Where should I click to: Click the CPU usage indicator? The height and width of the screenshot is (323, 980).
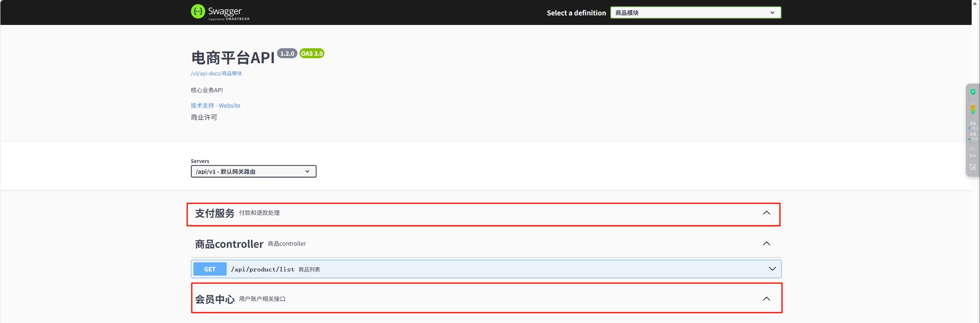[973, 152]
